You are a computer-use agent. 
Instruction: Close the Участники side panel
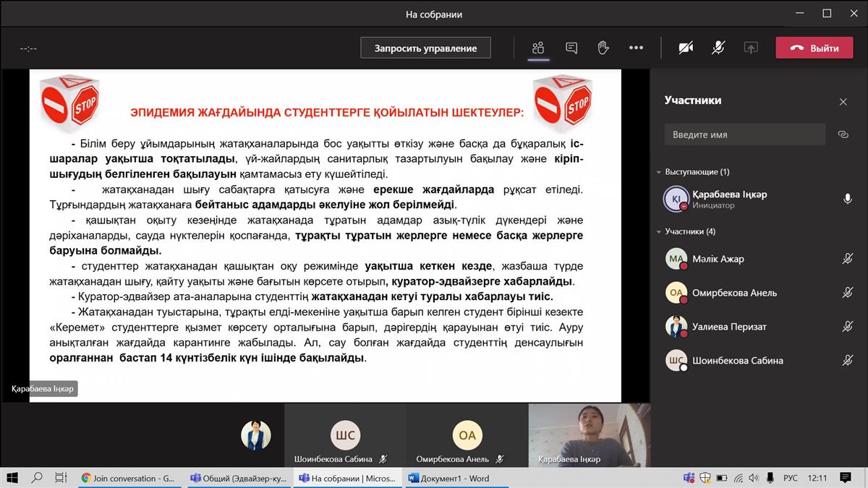click(x=843, y=102)
